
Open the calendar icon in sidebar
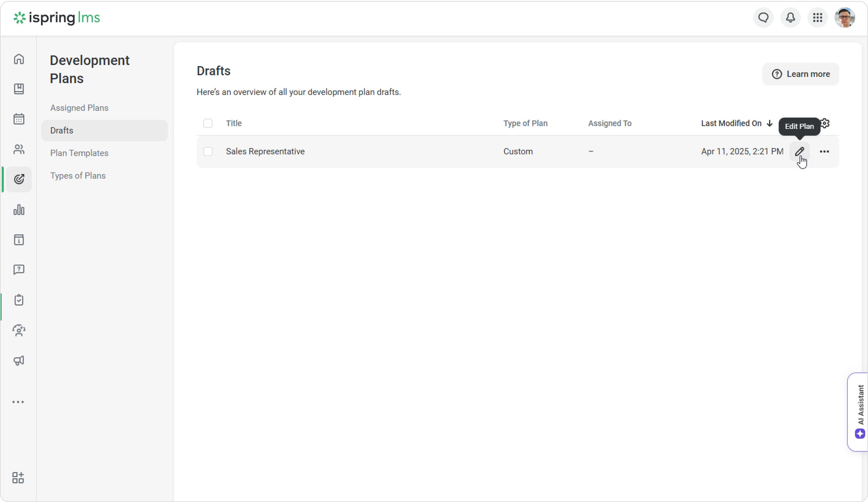19,119
